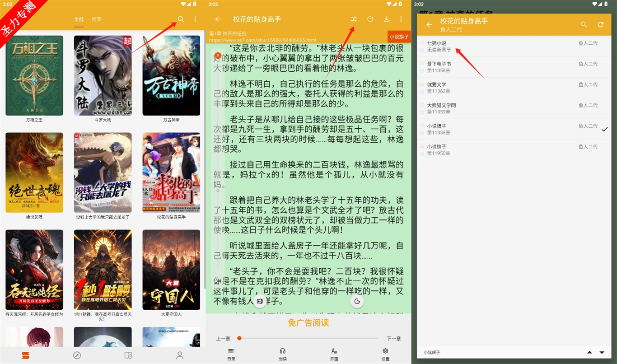Select the 七猫小说 source
617x364 pixels.
[514, 47]
